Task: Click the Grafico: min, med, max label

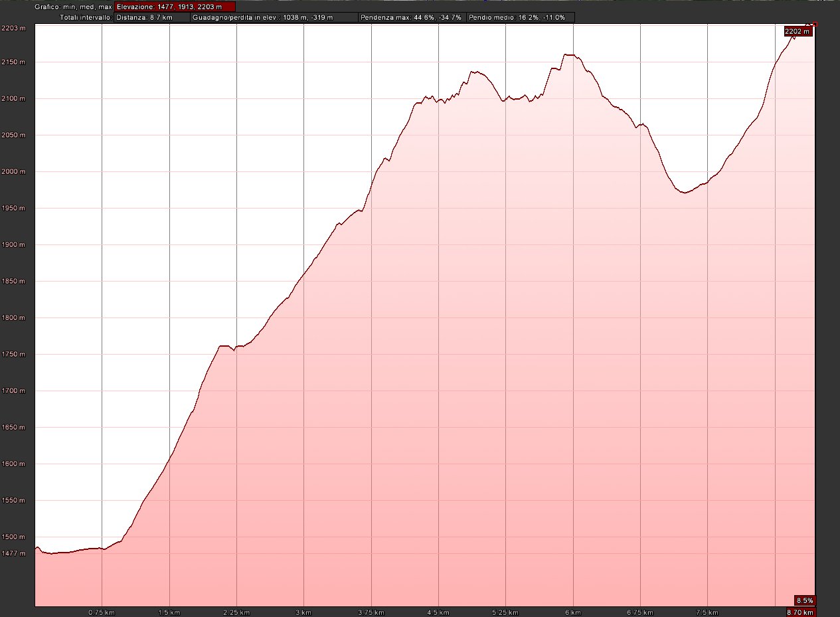Action: point(74,7)
